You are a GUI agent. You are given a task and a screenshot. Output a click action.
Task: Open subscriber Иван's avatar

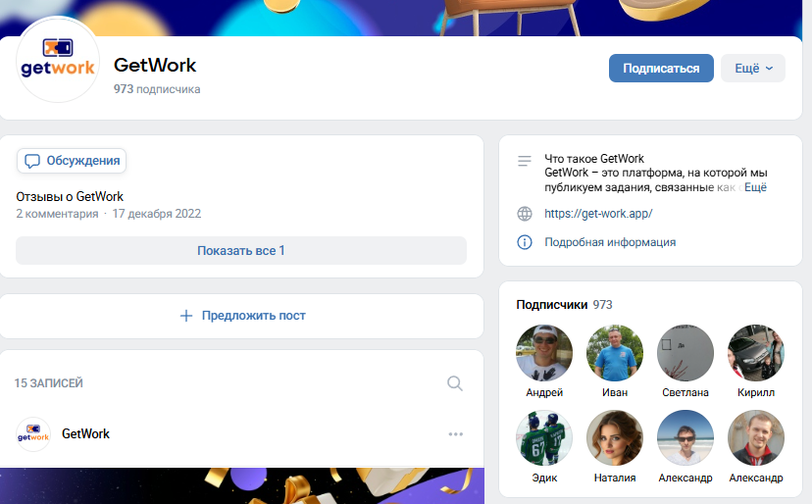click(x=615, y=353)
